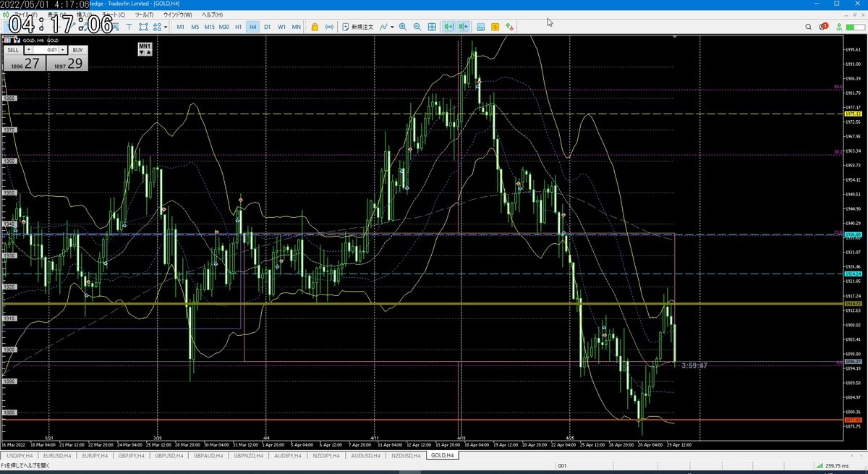Switch to the EURUSD,H4 chart tab
The image size is (868, 474).
coord(56,455)
